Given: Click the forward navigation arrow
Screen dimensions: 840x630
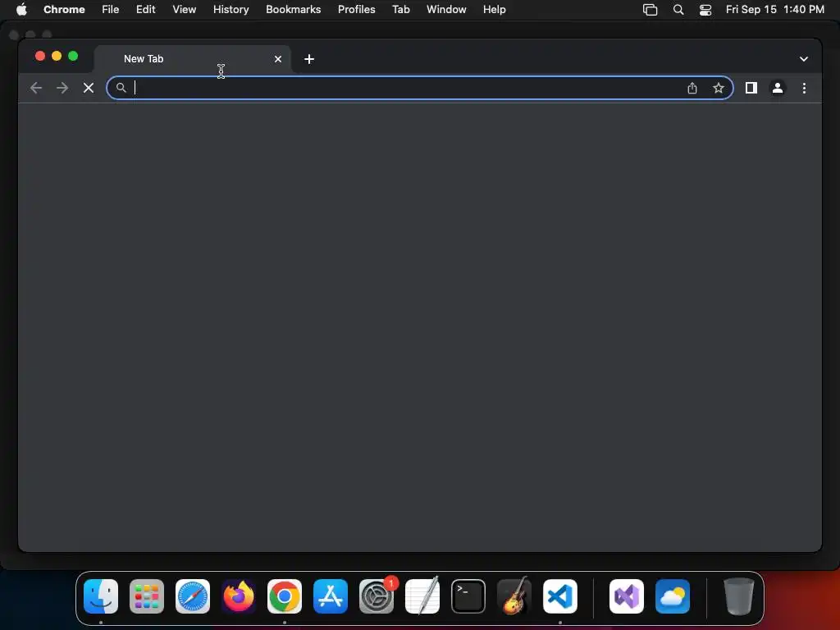Looking at the screenshot, I should (x=62, y=88).
